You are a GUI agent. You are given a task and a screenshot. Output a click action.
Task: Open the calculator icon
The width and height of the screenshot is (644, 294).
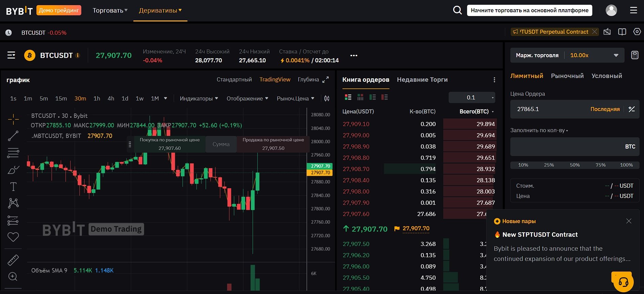click(635, 55)
